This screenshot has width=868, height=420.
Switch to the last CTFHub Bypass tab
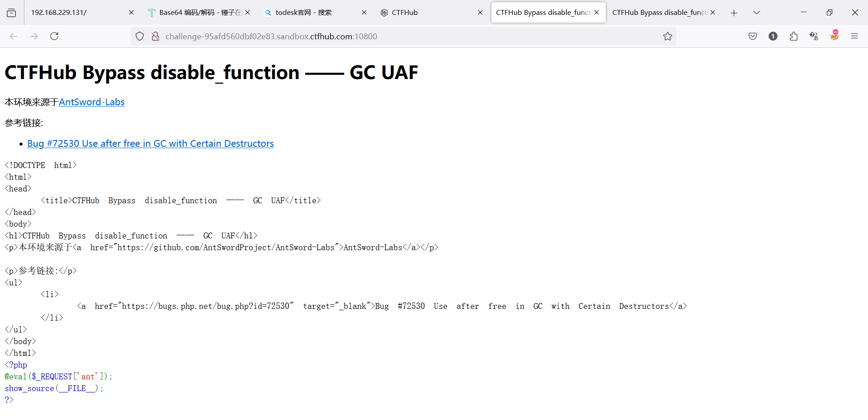[x=664, y=13]
